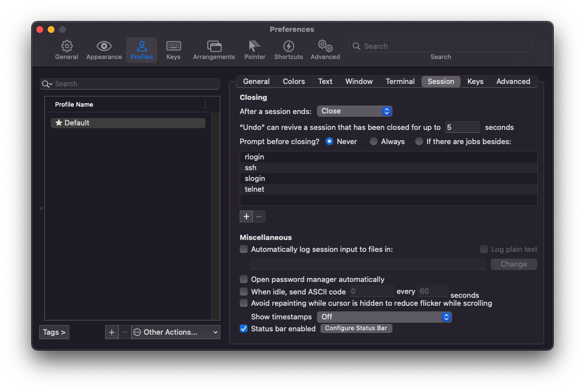Open the Pointer cursor icon
585x392 pixels.
(x=254, y=46)
